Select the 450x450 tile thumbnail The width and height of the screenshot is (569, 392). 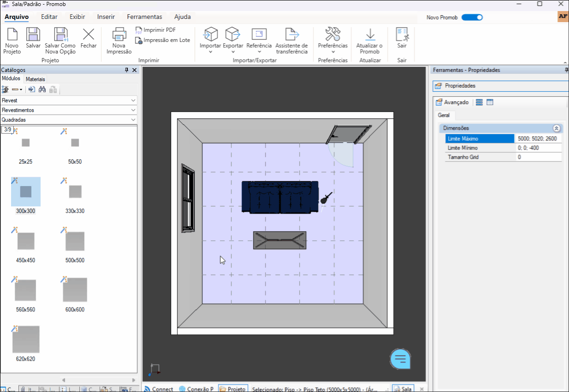25,241
